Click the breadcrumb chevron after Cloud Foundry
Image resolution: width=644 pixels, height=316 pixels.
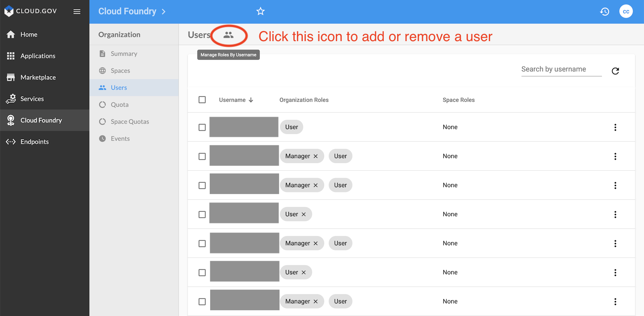click(164, 12)
